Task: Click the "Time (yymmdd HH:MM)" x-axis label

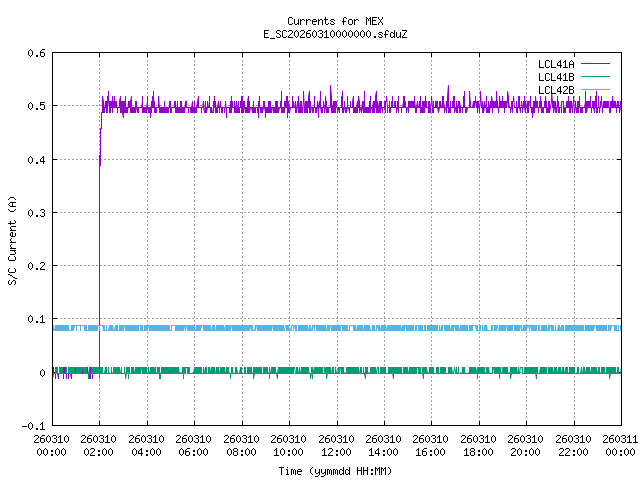Action: coord(335,469)
